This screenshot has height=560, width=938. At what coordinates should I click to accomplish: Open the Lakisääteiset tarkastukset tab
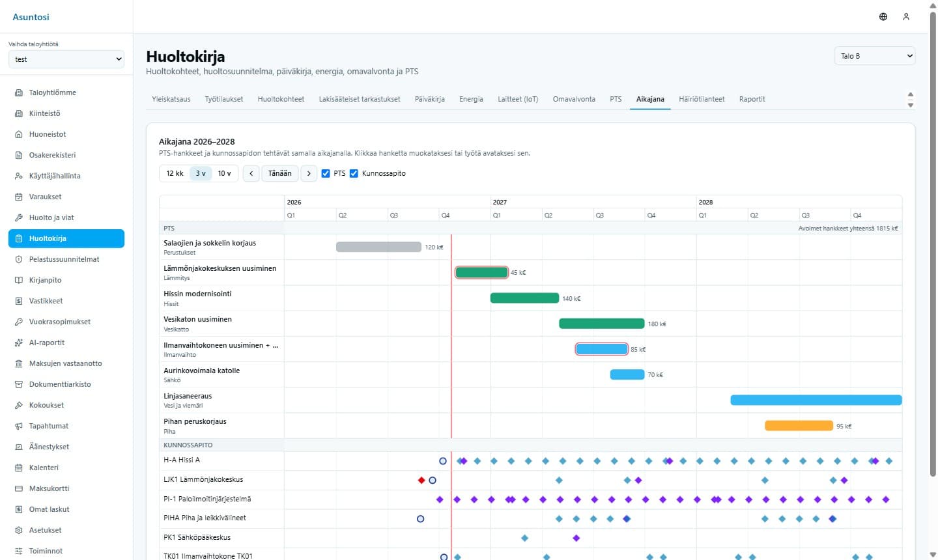pyautogui.click(x=360, y=99)
